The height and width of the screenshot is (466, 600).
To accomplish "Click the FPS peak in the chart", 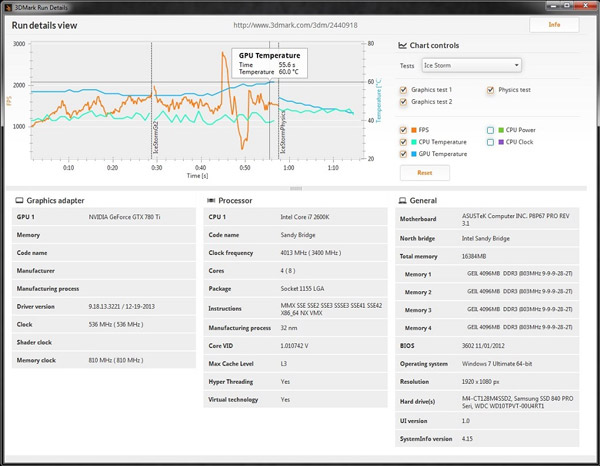I will 223,53.
